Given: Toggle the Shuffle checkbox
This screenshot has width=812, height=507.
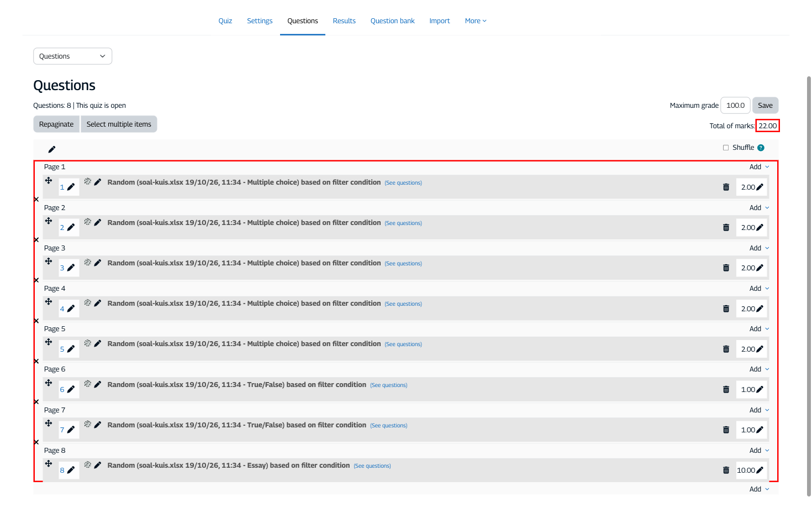Looking at the screenshot, I should click(726, 148).
